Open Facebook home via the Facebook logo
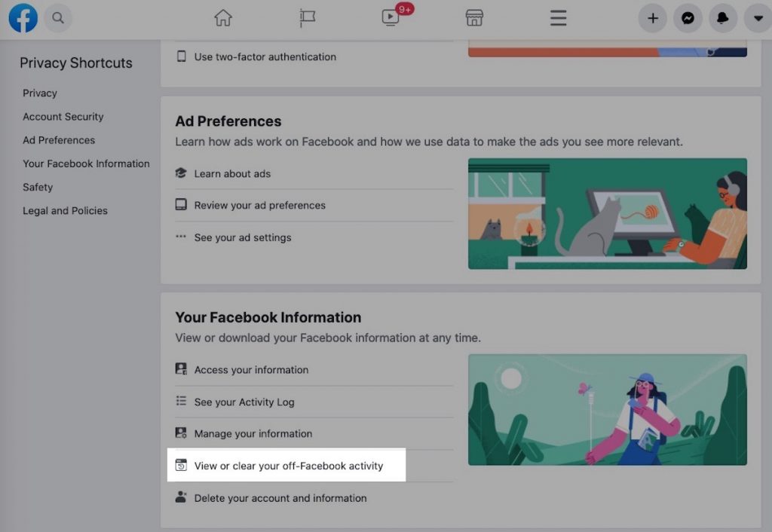This screenshot has width=772, height=532. pos(22,18)
